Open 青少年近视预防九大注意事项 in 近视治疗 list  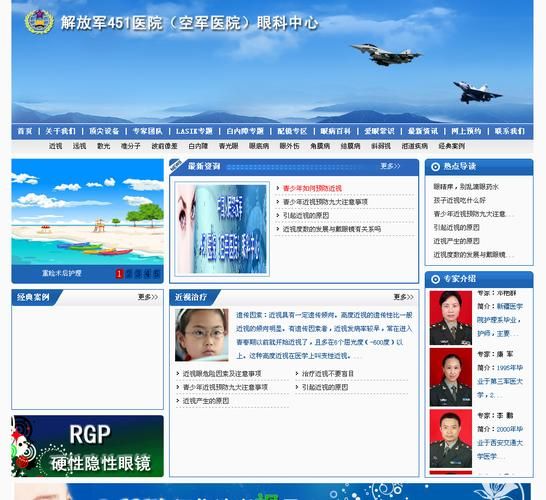(225, 387)
